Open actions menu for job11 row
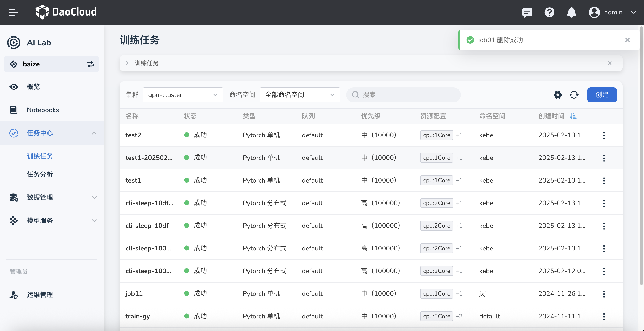This screenshot has width=644, height=331. coord(604,294)
